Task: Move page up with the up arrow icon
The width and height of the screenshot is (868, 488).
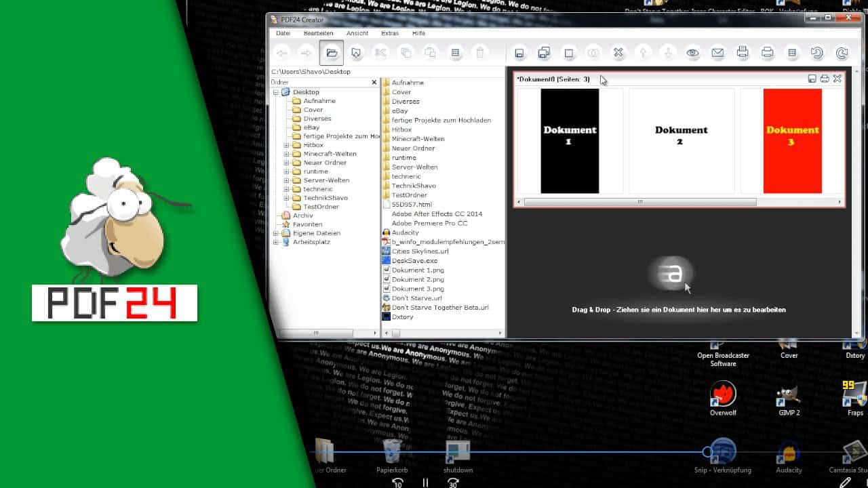Action: 644,53
